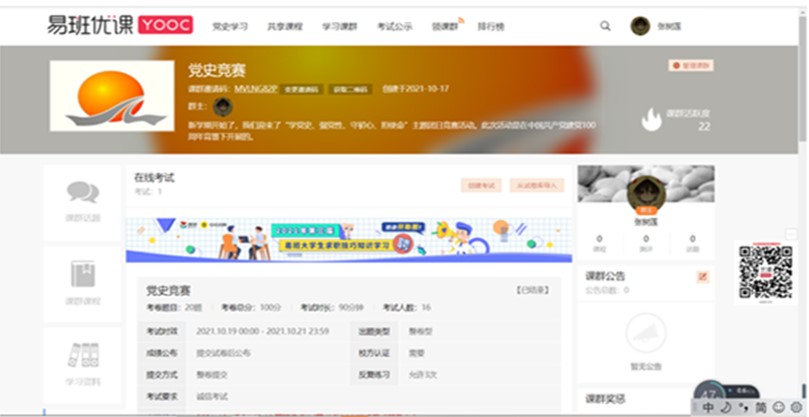Toggle the 简 simplified Chinese IME button
The width and height of the screenshot is (809, 417).
pos(760,408)
